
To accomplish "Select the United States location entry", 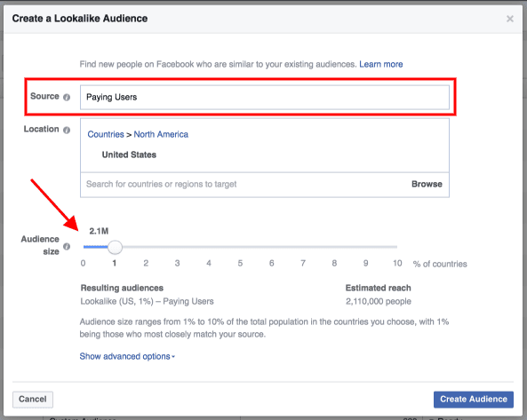I will pyautogui.click(x=129, y=155).
